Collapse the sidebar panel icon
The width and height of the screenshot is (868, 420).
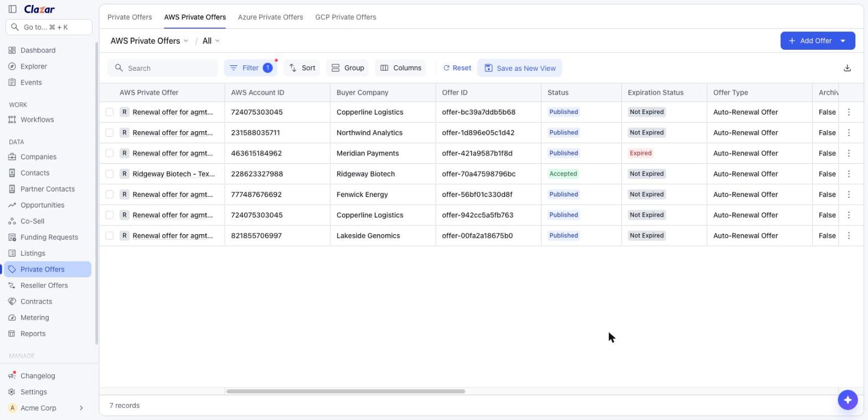(13, 9)
